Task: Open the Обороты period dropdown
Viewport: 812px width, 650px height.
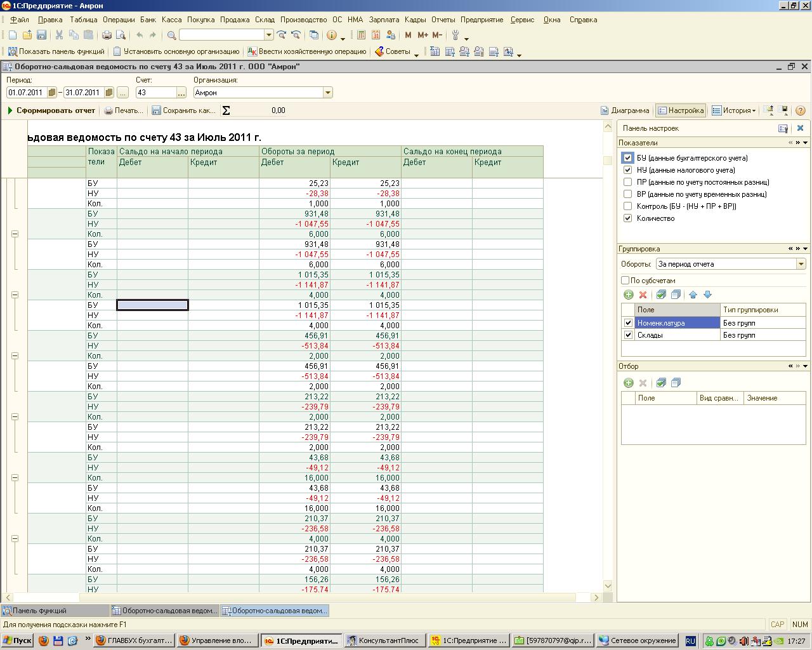Action: [801, 264]
